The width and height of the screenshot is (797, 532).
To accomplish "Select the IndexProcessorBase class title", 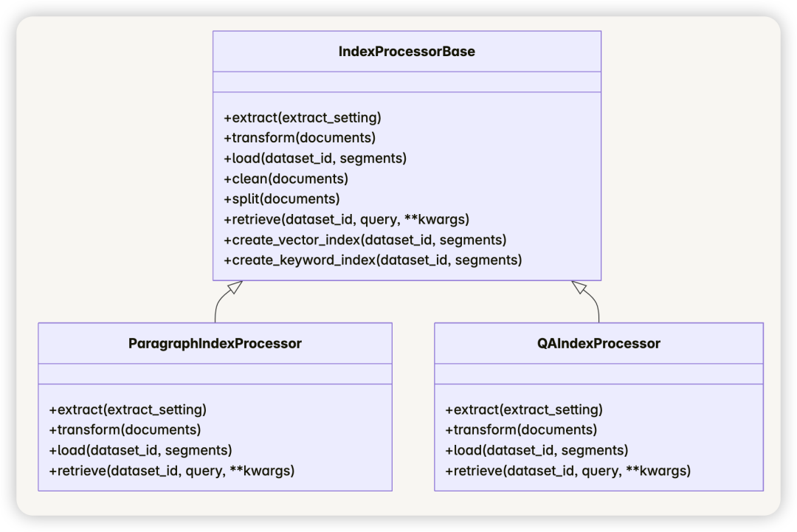I will 407,52.
